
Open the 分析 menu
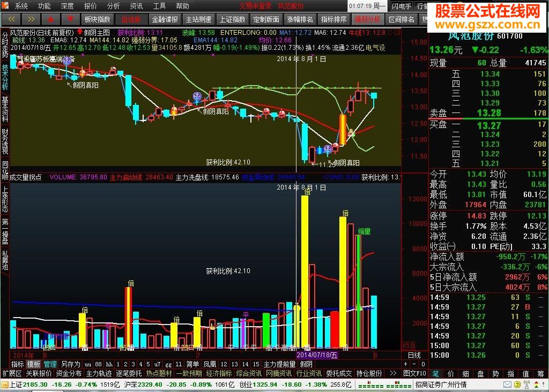click(x=114, y=6)
